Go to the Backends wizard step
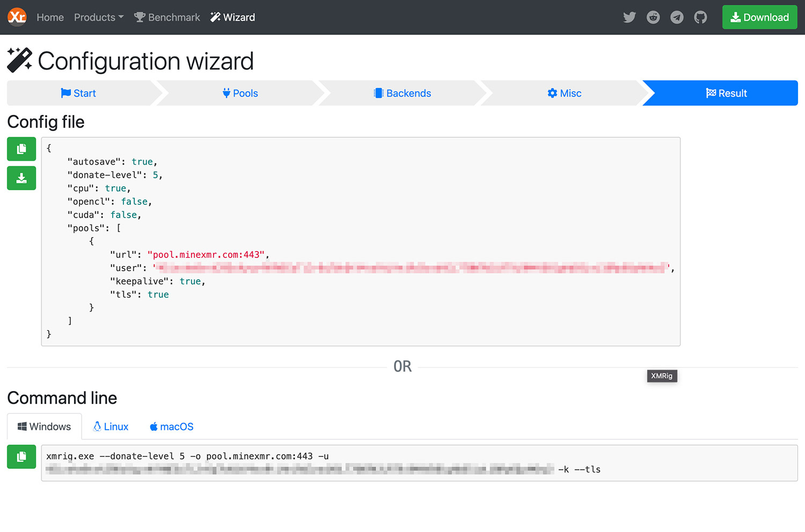The width and height of the screenshot is (805, 532). coord(402,93)
